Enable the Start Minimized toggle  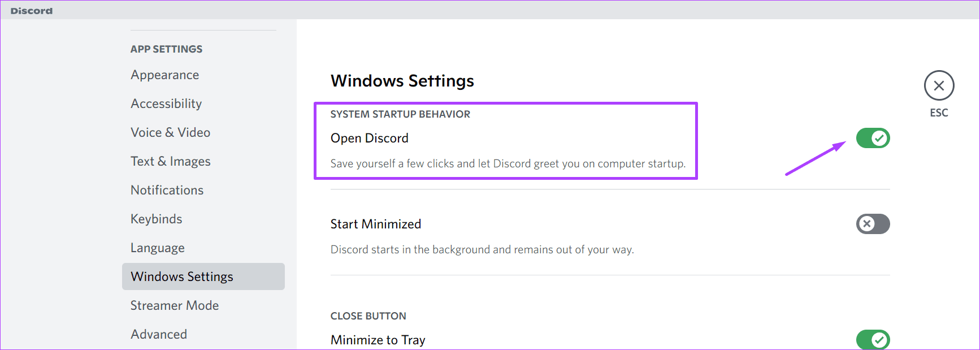click(873, 224)
